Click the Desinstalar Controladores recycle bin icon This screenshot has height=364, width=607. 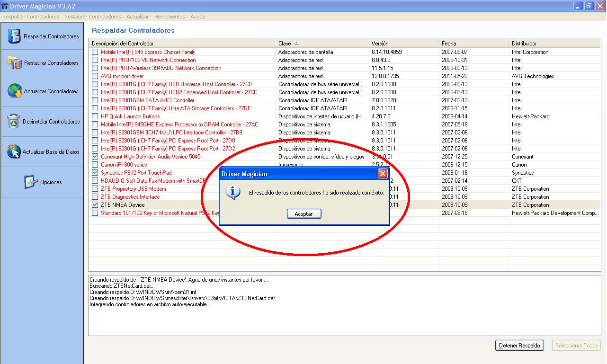[x=14, y=121]
